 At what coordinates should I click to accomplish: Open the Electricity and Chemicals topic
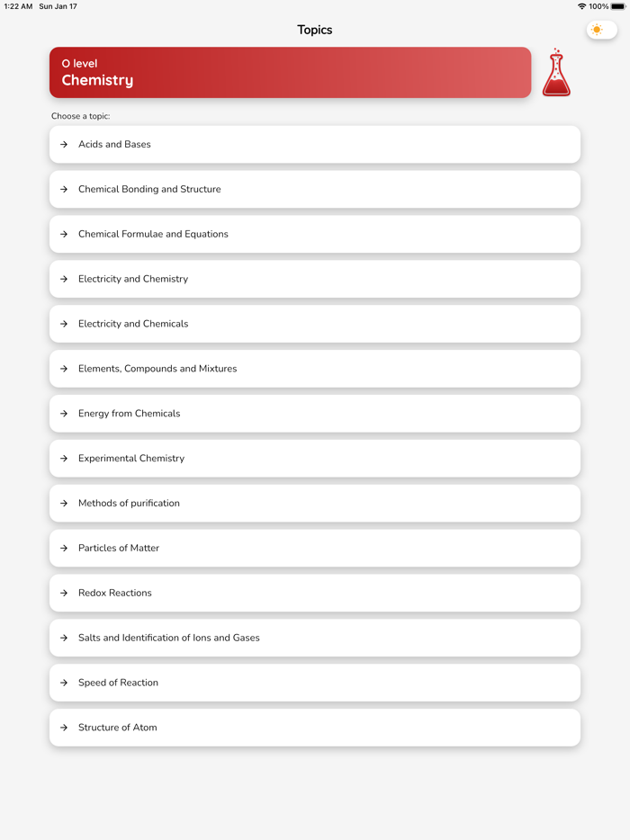[315, 324]
